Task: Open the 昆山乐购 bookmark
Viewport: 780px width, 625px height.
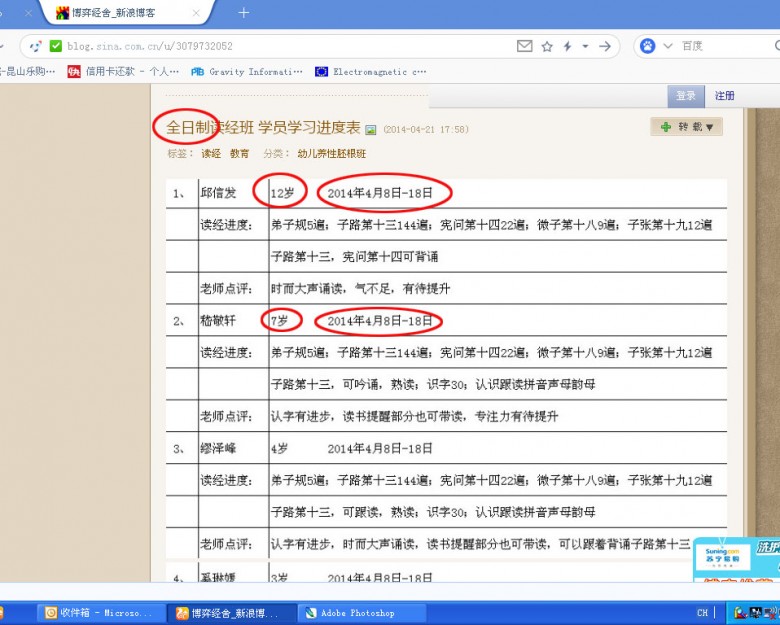Action: 27,72
